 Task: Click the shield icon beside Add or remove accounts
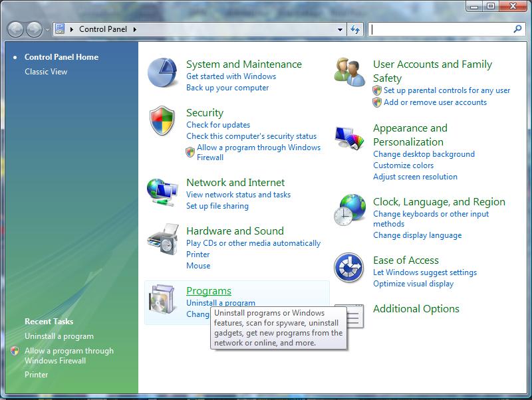click(x=377, y=102)
